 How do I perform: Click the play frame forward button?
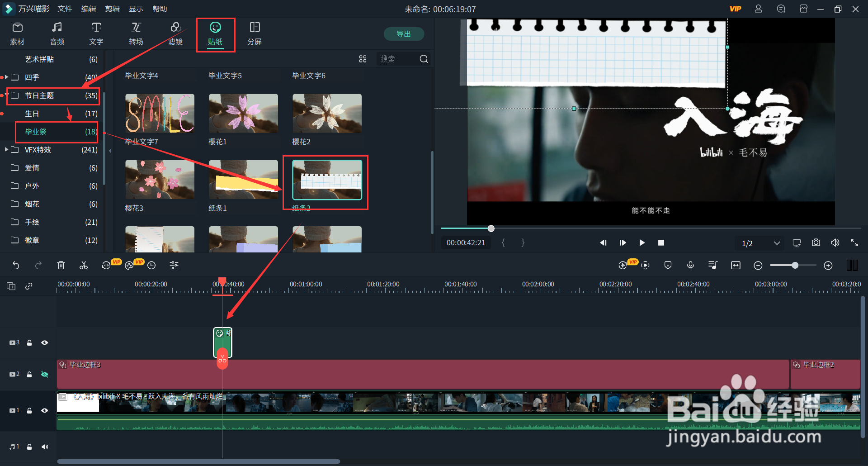coord(623,243)
